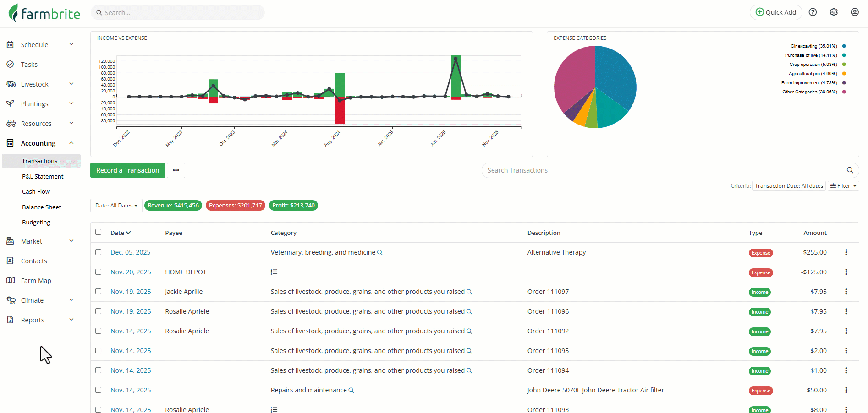Click the Transaction Date: All dates criteria tag

789,186
